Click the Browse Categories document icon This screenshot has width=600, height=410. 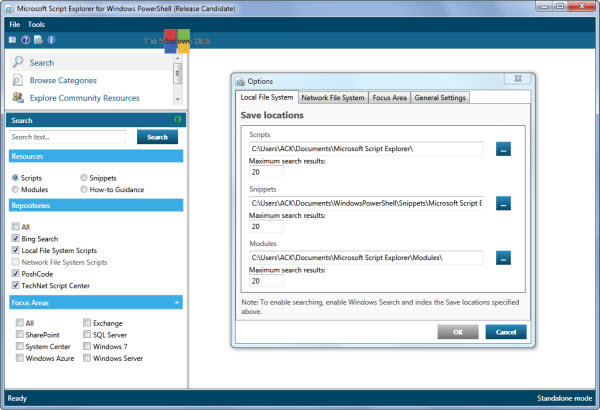[x=18, y=80]
